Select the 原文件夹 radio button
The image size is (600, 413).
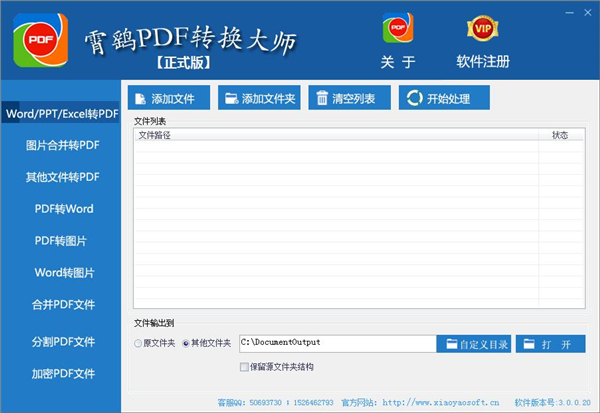139,344
